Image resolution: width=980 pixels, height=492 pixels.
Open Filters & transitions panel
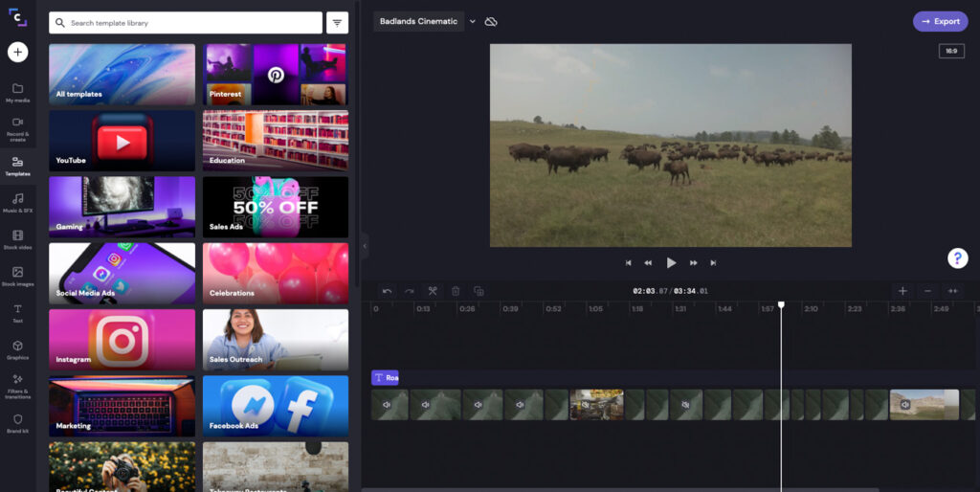17,387
